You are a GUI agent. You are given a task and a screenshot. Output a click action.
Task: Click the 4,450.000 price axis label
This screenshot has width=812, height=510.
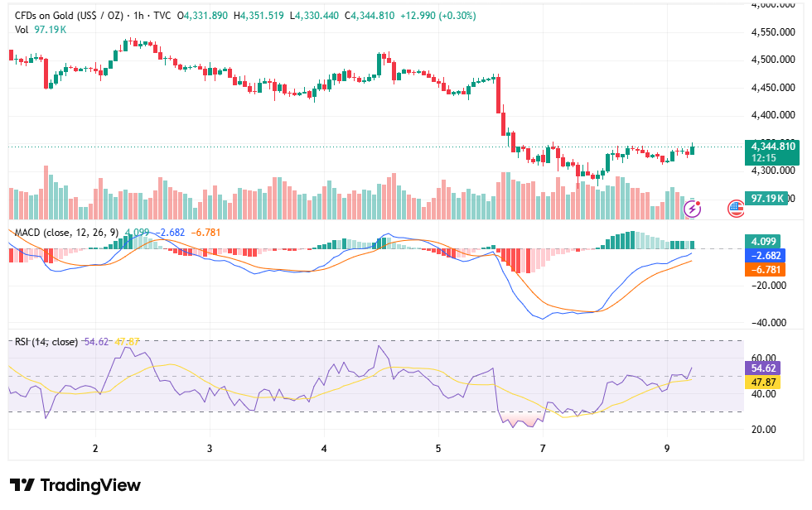coord(772,88)
